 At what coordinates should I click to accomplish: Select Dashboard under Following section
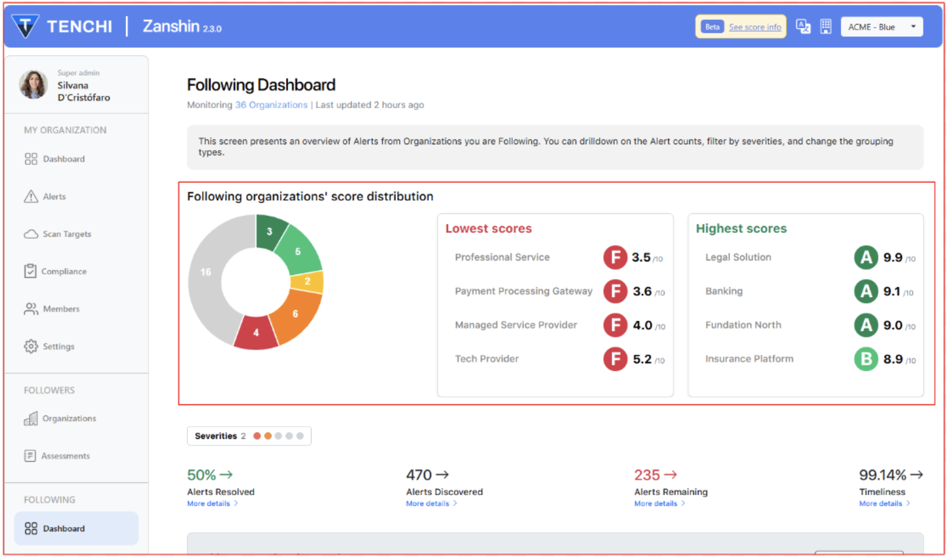tap(76, 528)
